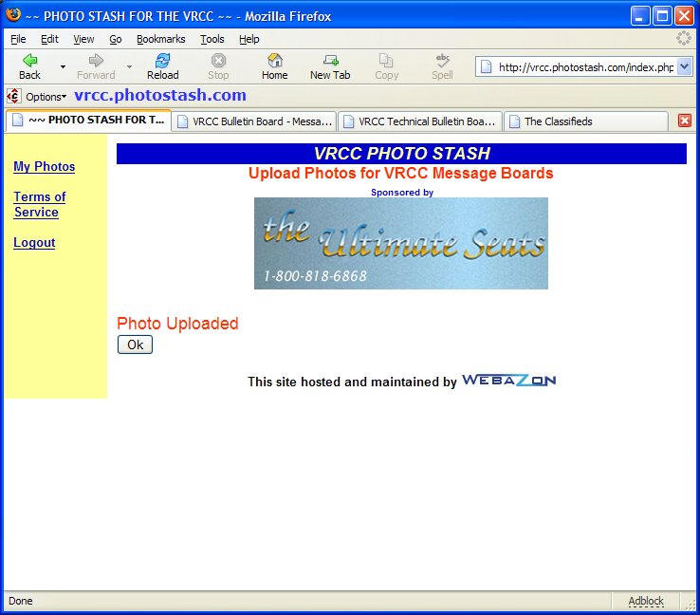The image size is (700, 615).
Task: Click the Ultimate Seats sponsor banner
Action: pyautogui.click(x=401, y=243)
